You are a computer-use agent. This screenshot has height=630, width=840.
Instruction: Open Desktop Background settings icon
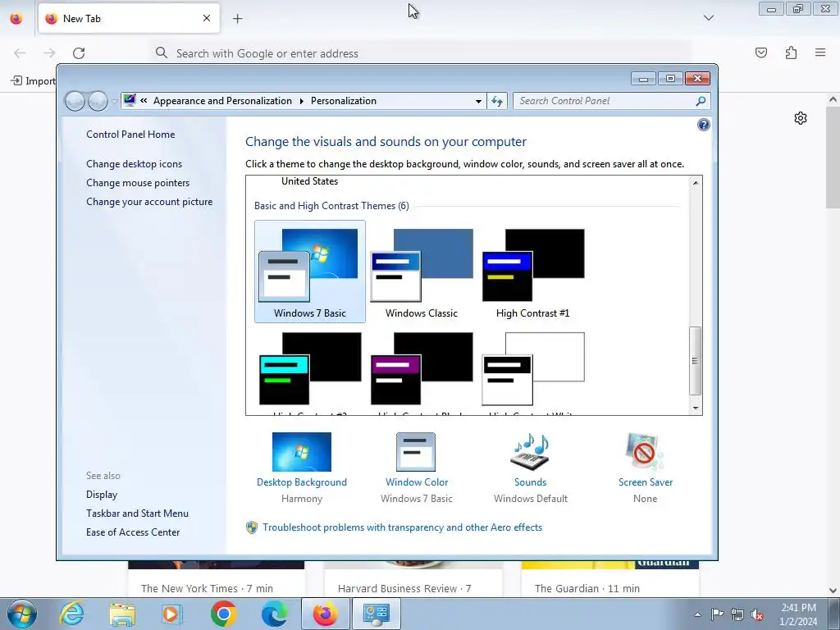click(302, 452)
